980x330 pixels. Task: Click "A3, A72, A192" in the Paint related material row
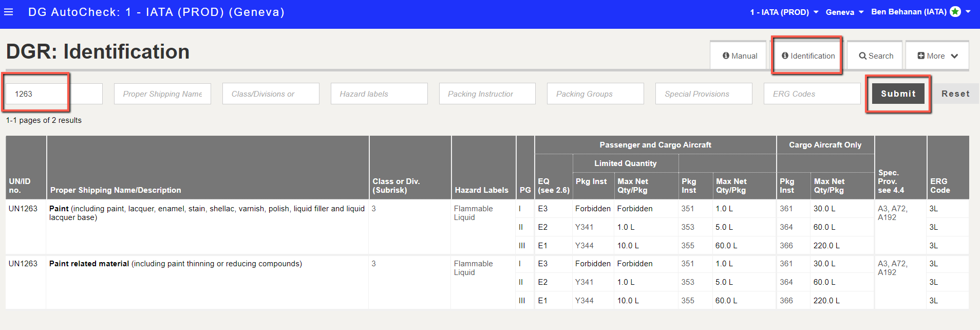tap(893, 268)
